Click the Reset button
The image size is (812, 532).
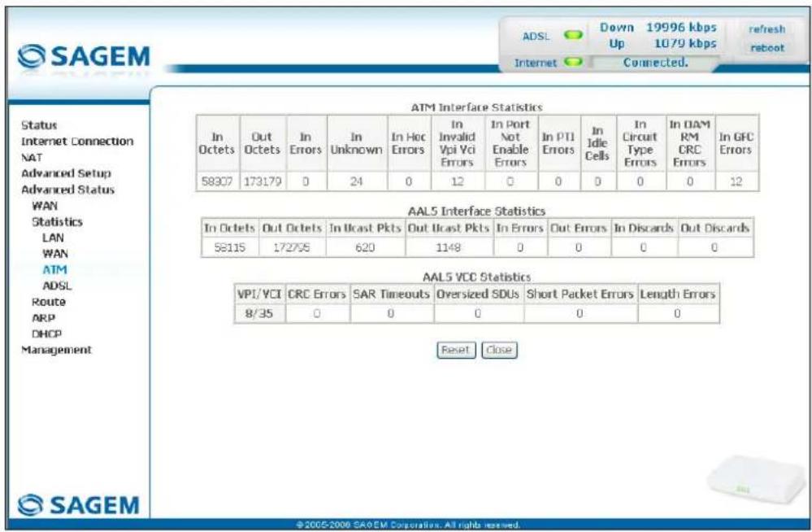[x=456, y=350]
